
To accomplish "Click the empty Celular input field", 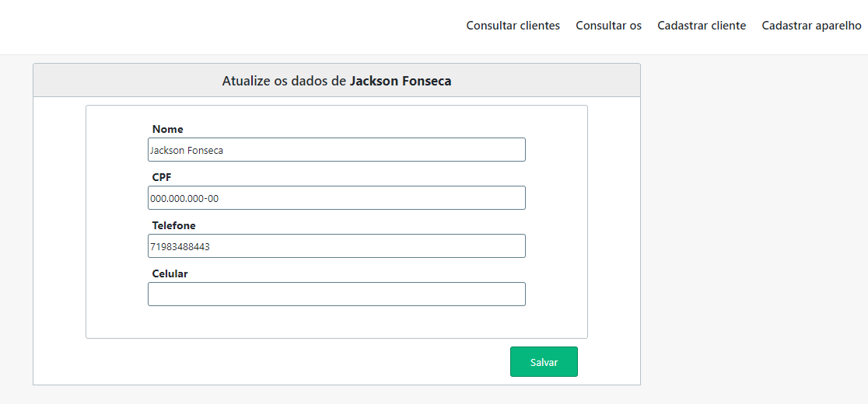I will click(x=336, y=294).
